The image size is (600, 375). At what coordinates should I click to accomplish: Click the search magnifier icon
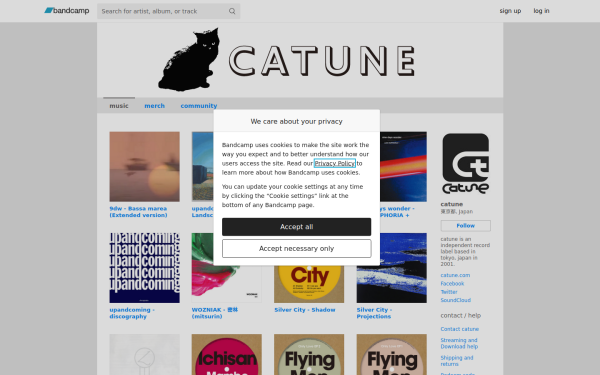[x=232, y=11]
